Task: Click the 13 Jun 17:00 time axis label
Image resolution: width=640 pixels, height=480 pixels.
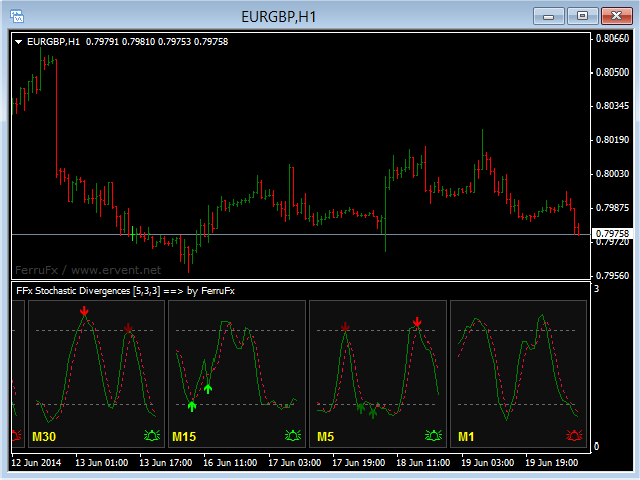Action: 166,463
